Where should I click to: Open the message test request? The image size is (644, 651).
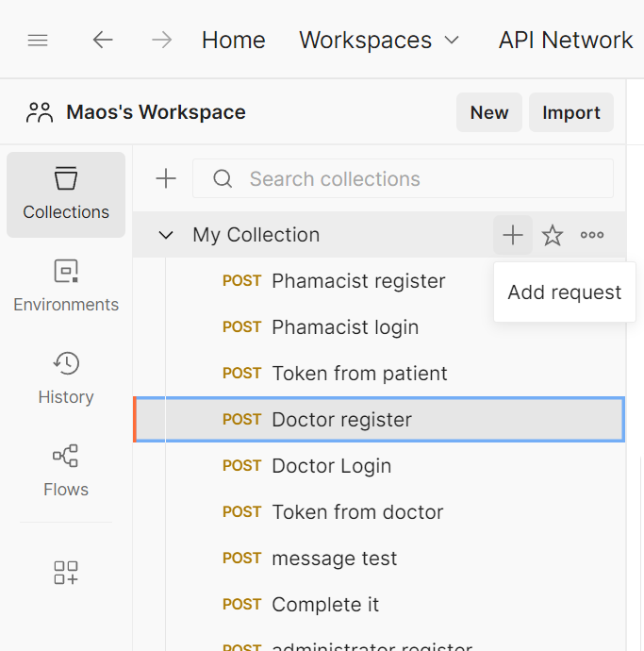(x=379, y=558)
